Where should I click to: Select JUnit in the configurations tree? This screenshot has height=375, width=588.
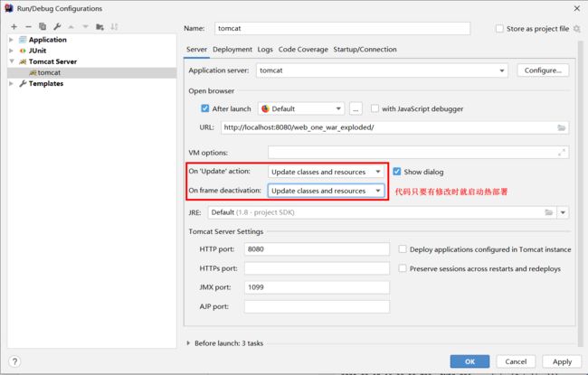click(37, 51)
